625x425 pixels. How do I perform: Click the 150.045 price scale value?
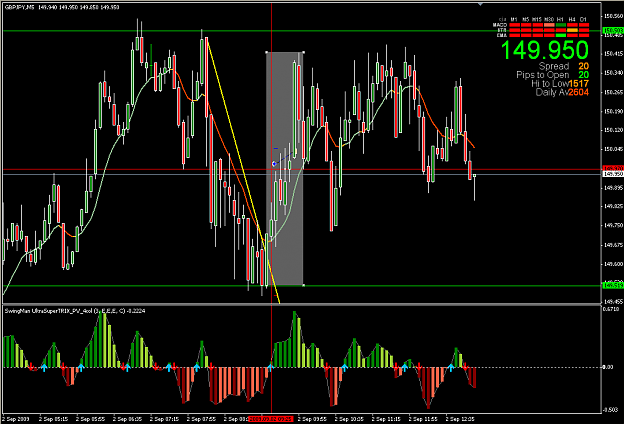click(614, 149)
